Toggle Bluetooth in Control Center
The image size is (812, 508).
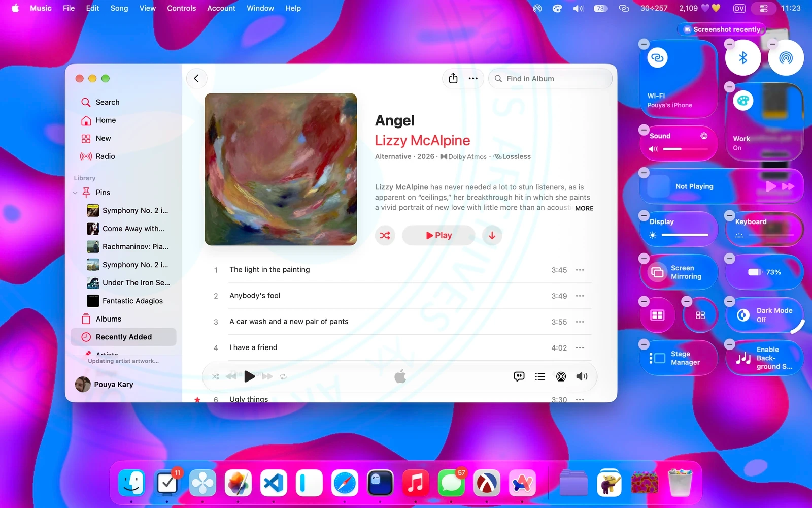(x=743, y=58)
